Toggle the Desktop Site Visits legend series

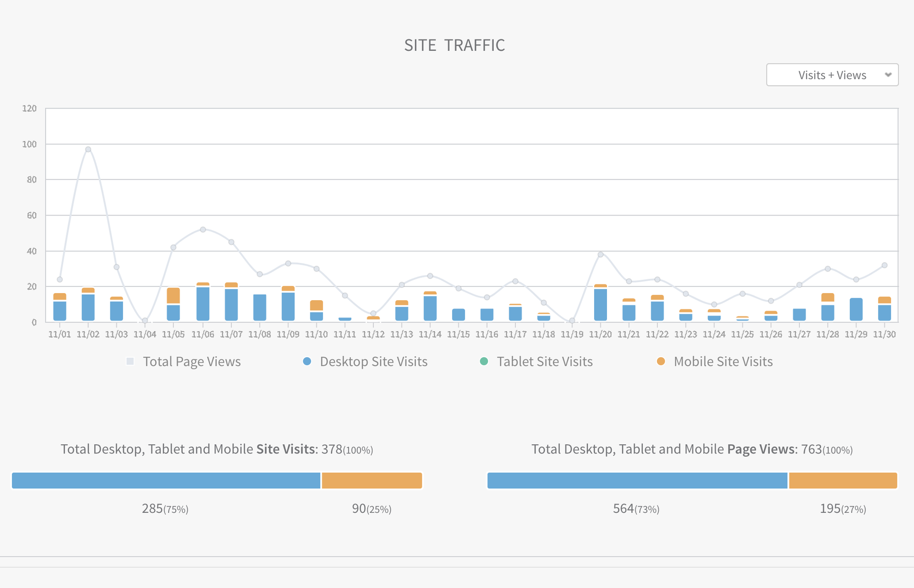pos(373,362)
